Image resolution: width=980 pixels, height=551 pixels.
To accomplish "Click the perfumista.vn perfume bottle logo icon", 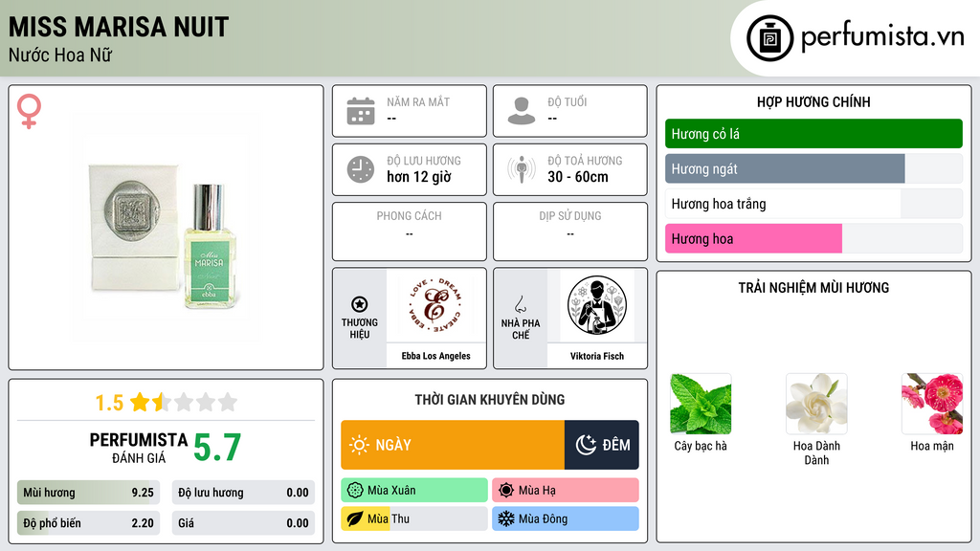I will pos(769,38).
